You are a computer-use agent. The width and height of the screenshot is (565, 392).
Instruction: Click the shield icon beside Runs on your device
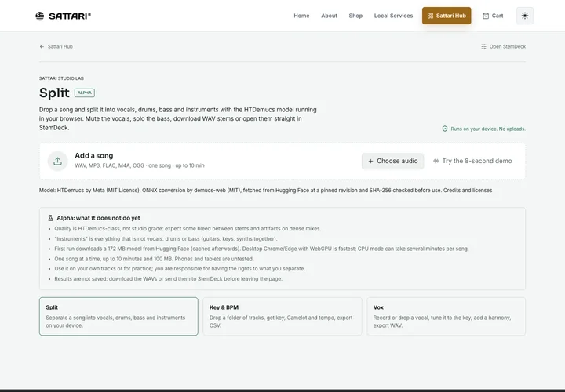(445, 129)
